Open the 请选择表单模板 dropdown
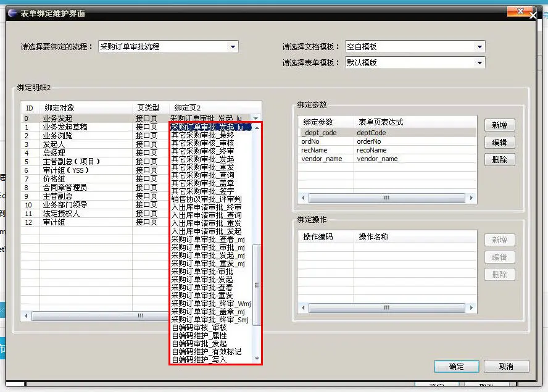 [479, 63]
